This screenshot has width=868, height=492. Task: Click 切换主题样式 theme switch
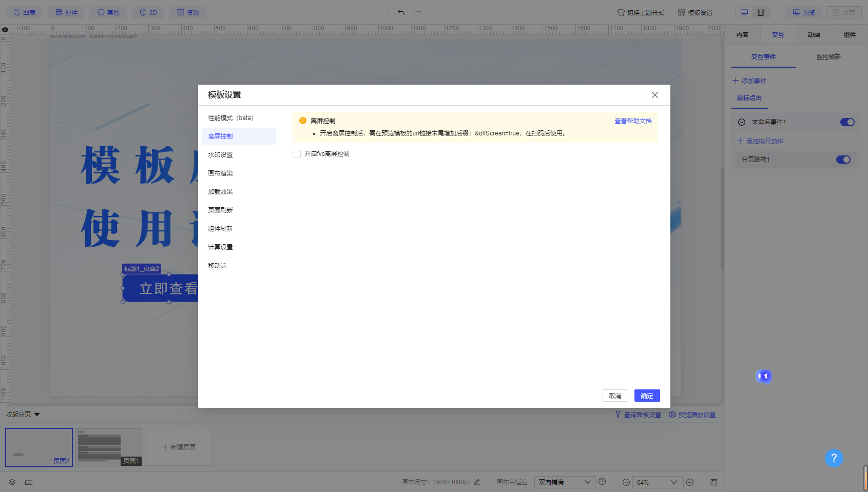[641, 12]
